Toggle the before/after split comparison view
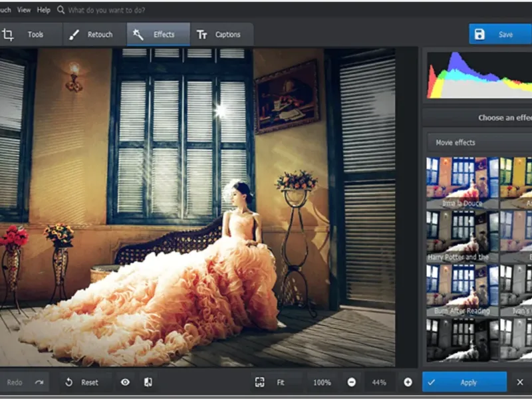 (148, 382)
